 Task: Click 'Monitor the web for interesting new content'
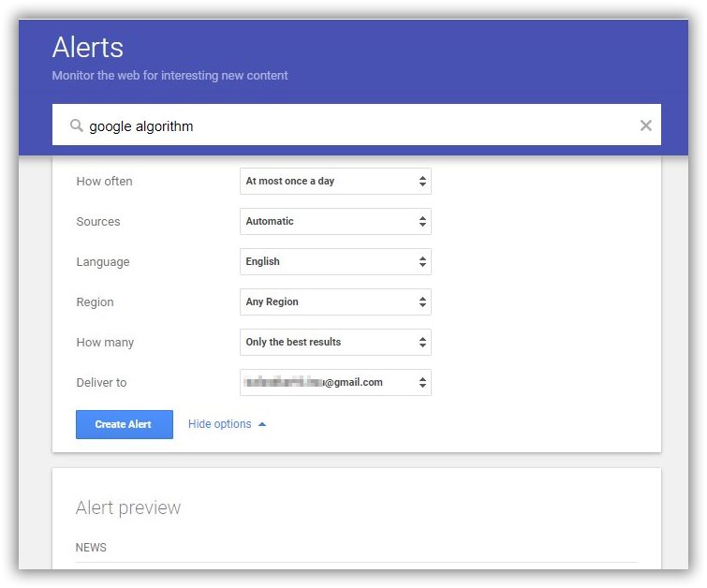tap(170, 75)
